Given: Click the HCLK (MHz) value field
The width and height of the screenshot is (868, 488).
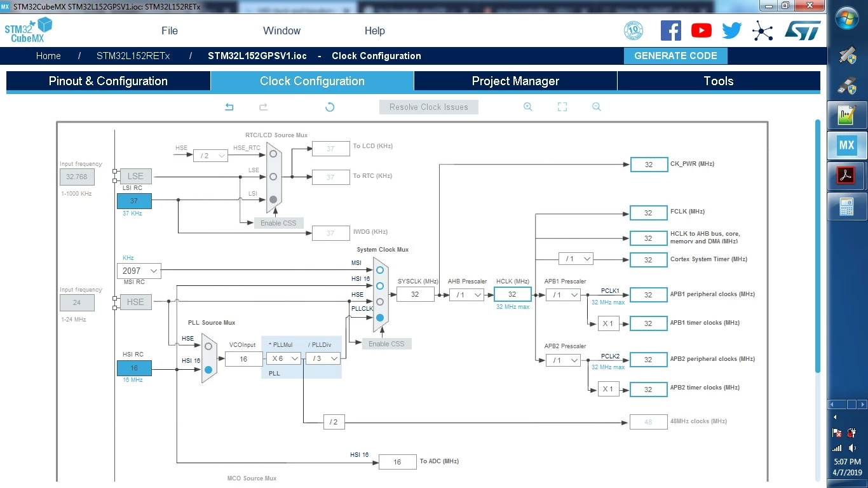Looking at the screenshot, I should (512, 294).
